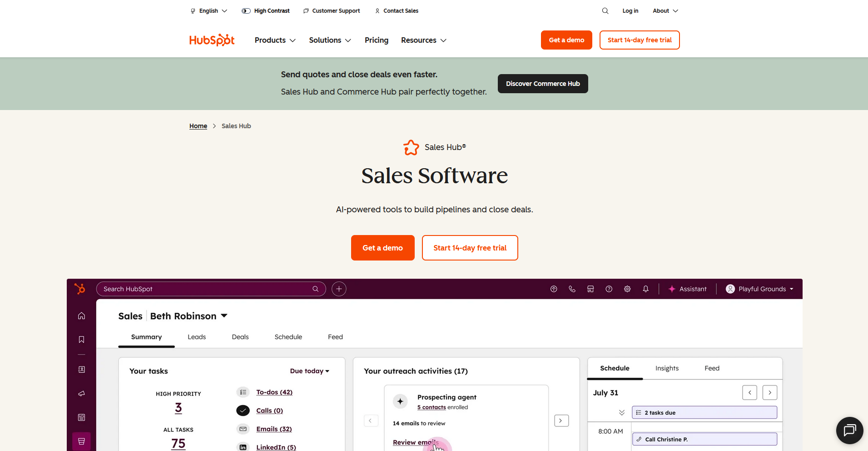Click the highlighted commerce icon in the sidebar

coord(81,441)
